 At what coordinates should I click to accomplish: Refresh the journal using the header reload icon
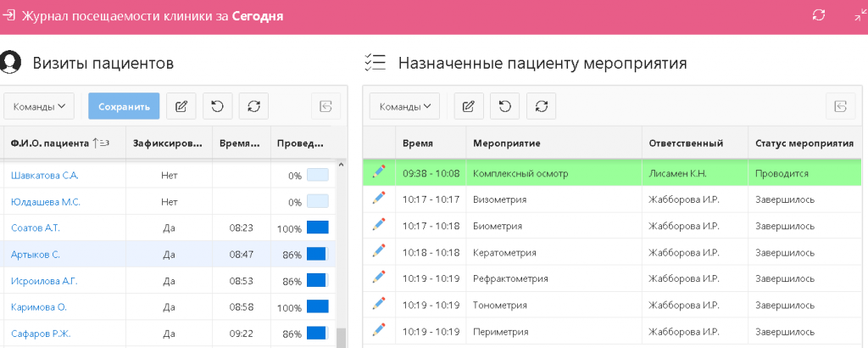818,15
